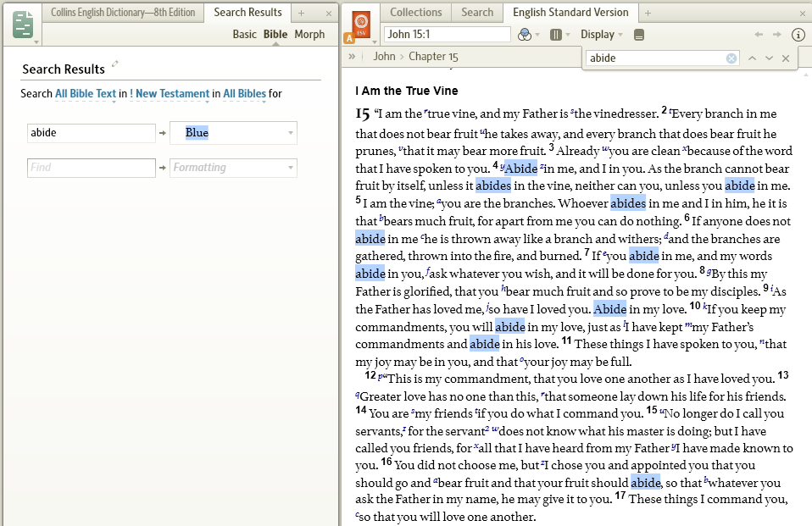Click highlighted 'abides' before 'in the vine'
The image size is (812, 526).
pos(493,185)
